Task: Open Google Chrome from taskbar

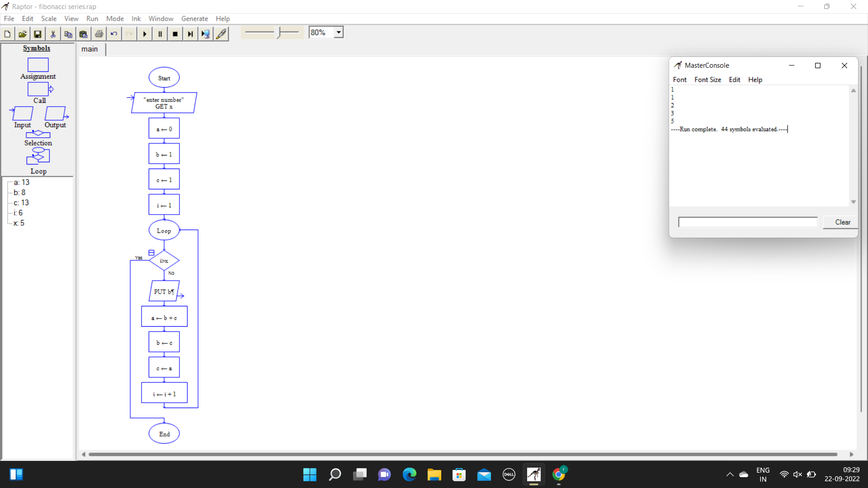Action: (559, 474)
